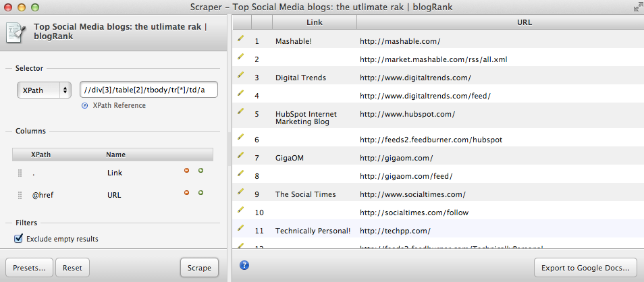Open the XPath Reference link

tap(119, 105)
